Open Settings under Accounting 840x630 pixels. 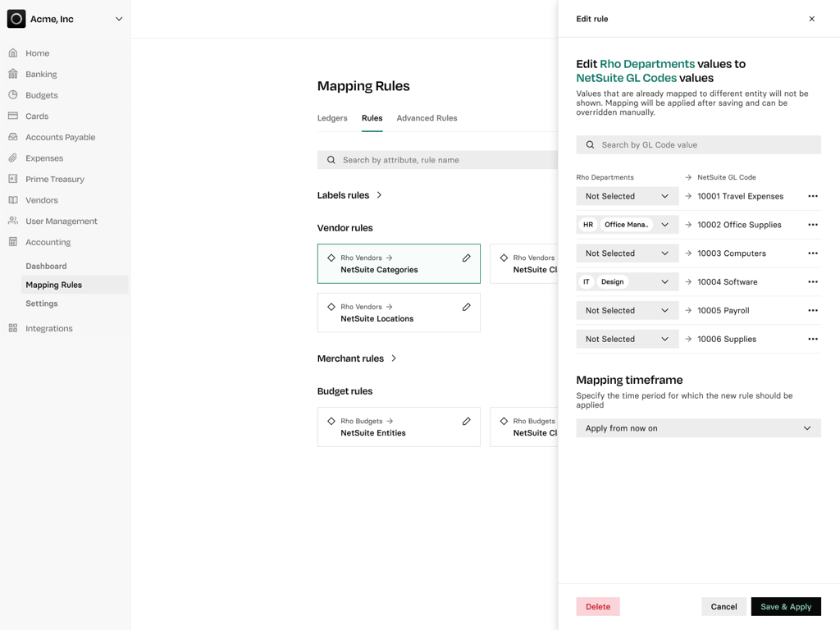point(42,304)
